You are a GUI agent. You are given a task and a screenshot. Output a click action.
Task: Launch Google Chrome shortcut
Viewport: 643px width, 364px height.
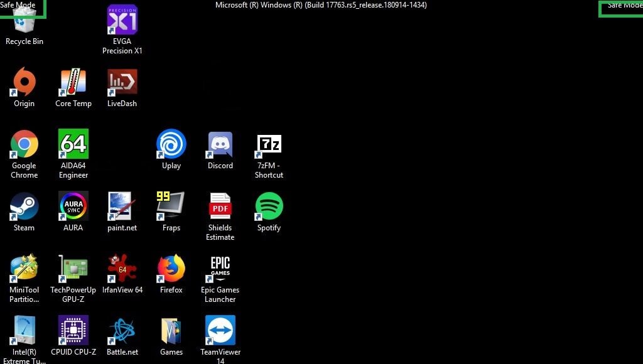[x=24, y=144]
